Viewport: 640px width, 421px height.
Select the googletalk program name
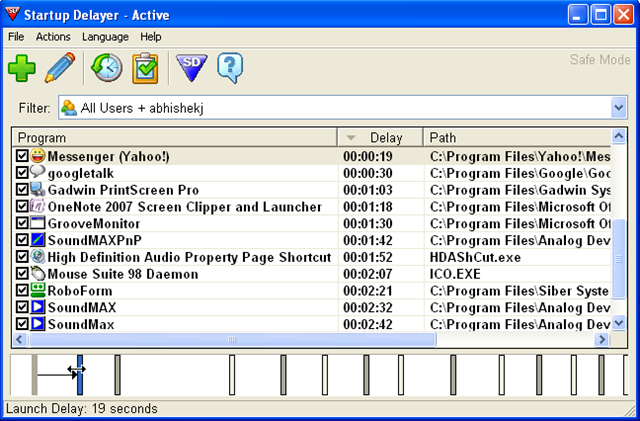tap(81, 173)
